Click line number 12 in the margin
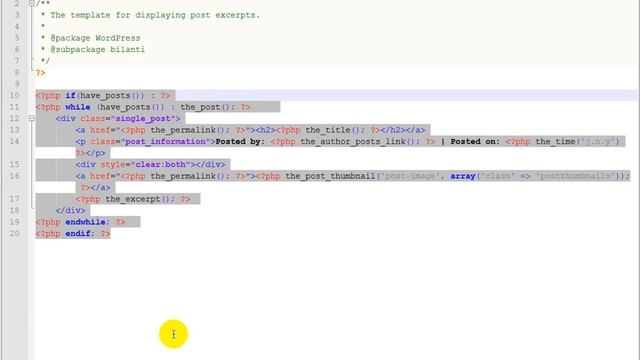 coord(14,118)
